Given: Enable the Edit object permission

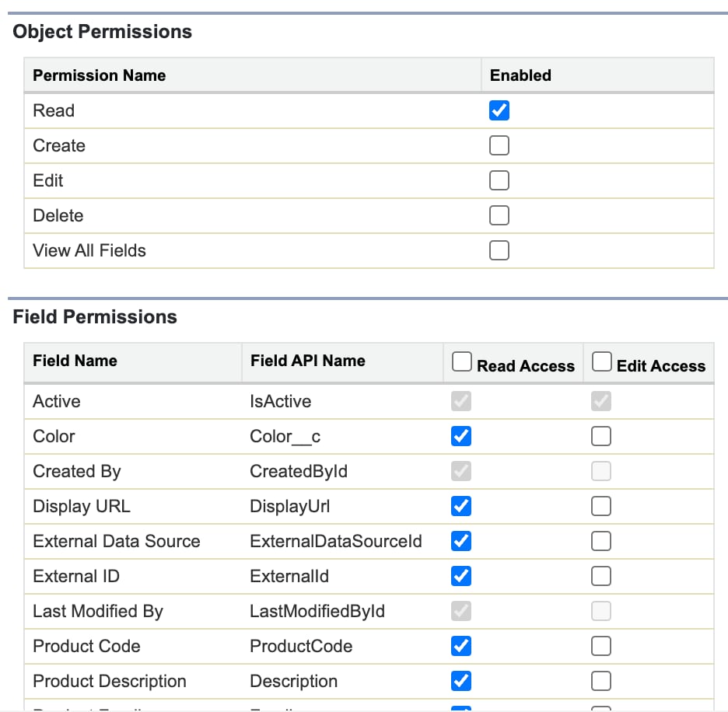Looking at the screenshot, I should [499, 180].
